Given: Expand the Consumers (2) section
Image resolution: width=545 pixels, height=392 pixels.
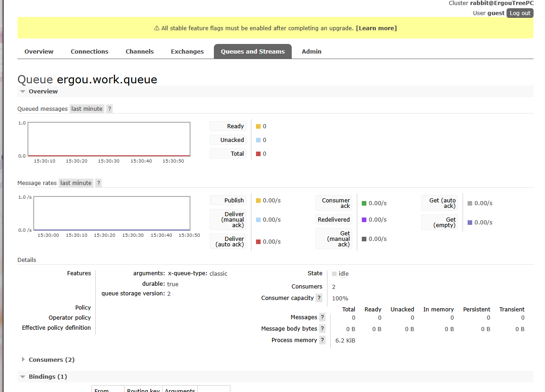Looking at the screenshot, I should (x=51, y=360).
